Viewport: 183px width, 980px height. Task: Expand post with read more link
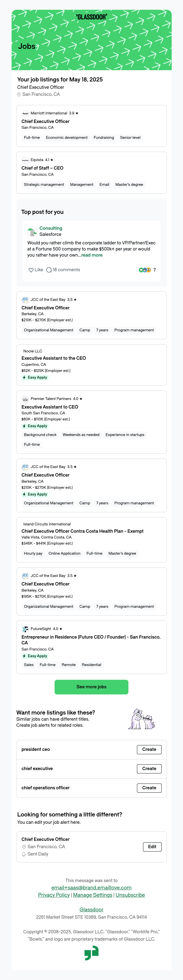(92, 255)
